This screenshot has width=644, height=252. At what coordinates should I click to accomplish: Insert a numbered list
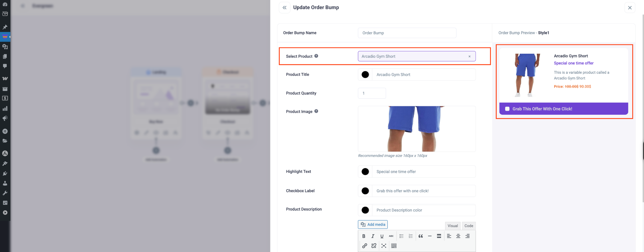[411, 236]
